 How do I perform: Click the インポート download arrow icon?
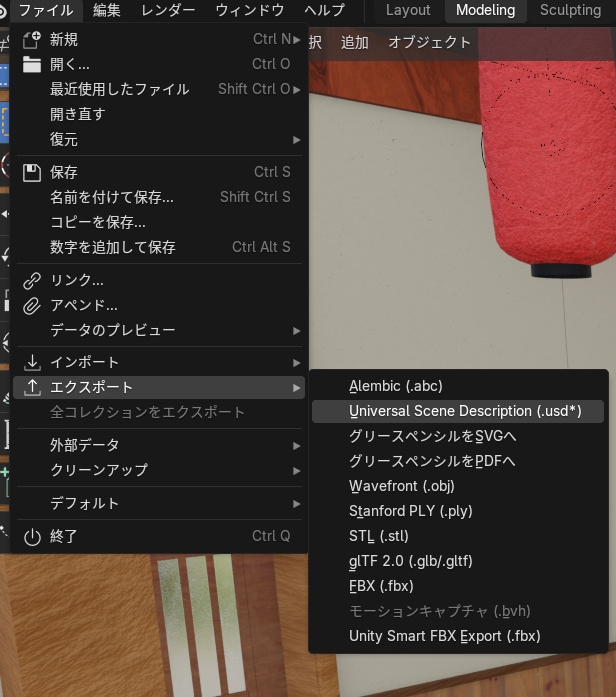[32, 362]
